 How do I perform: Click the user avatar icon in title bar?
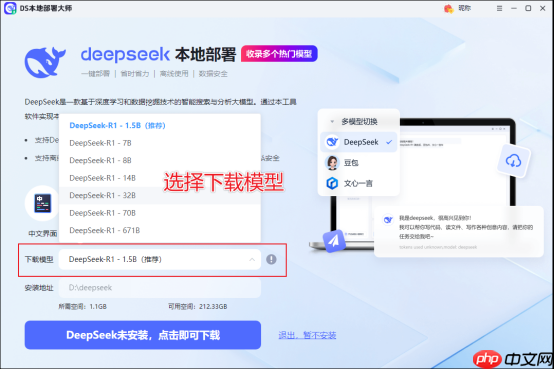tap(449, 8)
